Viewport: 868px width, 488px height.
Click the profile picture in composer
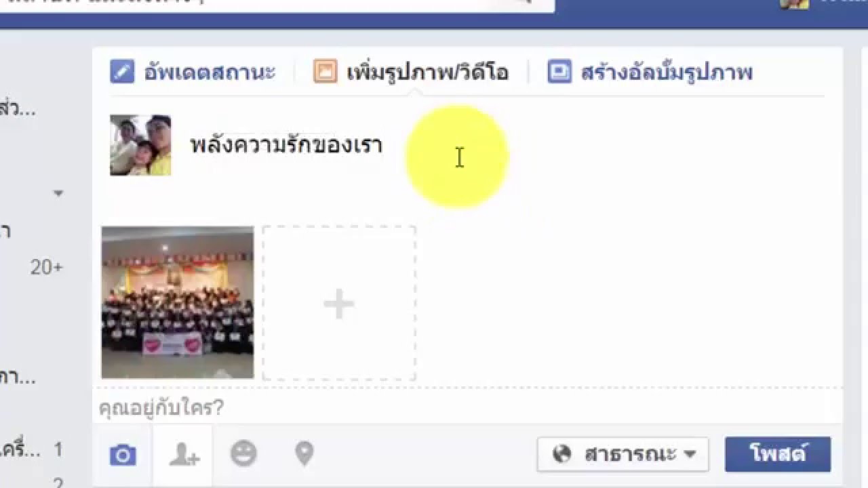pos(140,145)
